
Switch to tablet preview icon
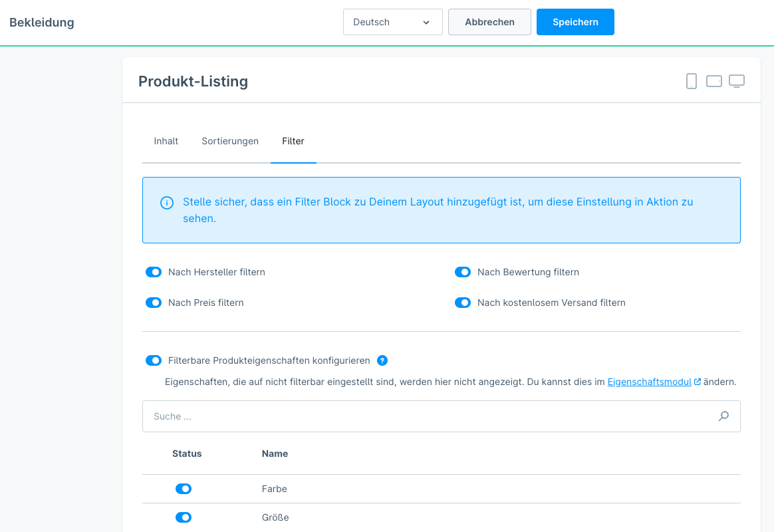(x=714, y=81)
